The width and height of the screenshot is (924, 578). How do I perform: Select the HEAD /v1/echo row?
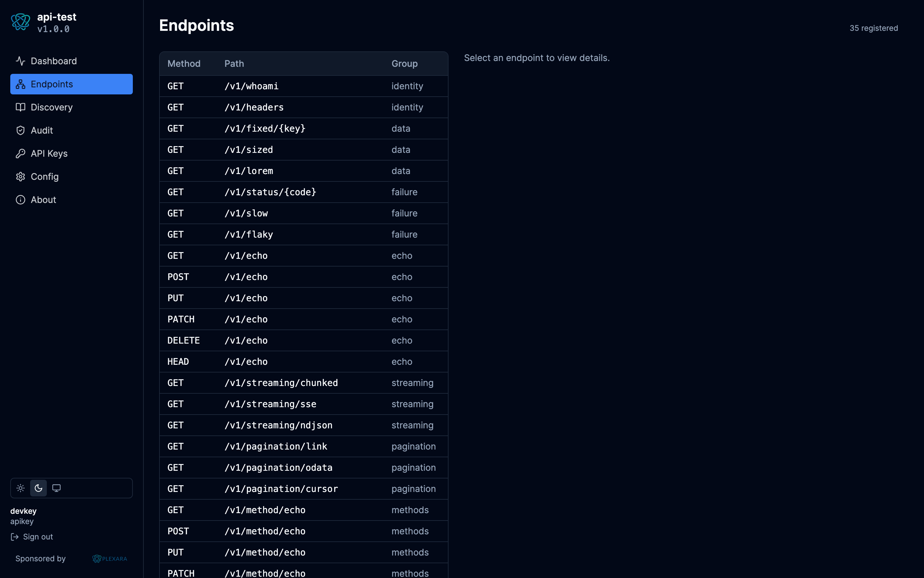pyautogui.click(x=304, y=362)
